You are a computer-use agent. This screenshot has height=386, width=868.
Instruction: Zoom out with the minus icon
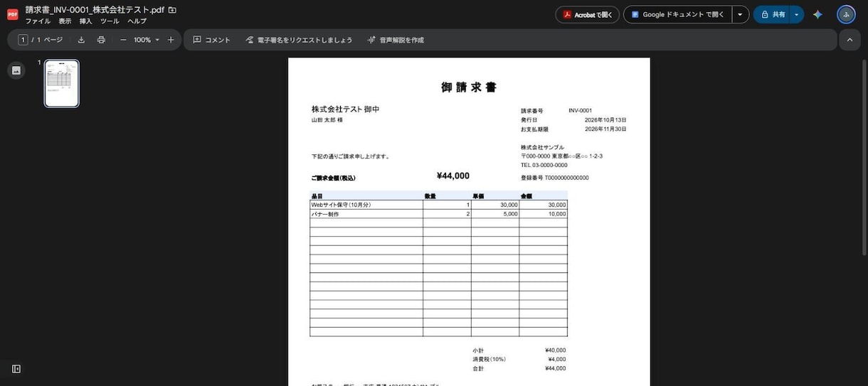coord(123,40)
